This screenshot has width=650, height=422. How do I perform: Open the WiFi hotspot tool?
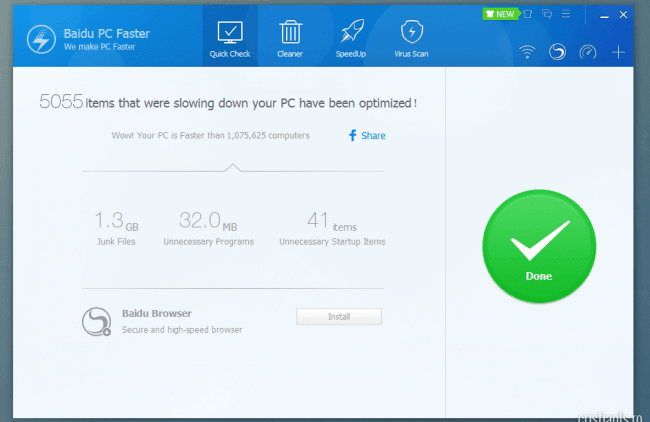[527, 52]
